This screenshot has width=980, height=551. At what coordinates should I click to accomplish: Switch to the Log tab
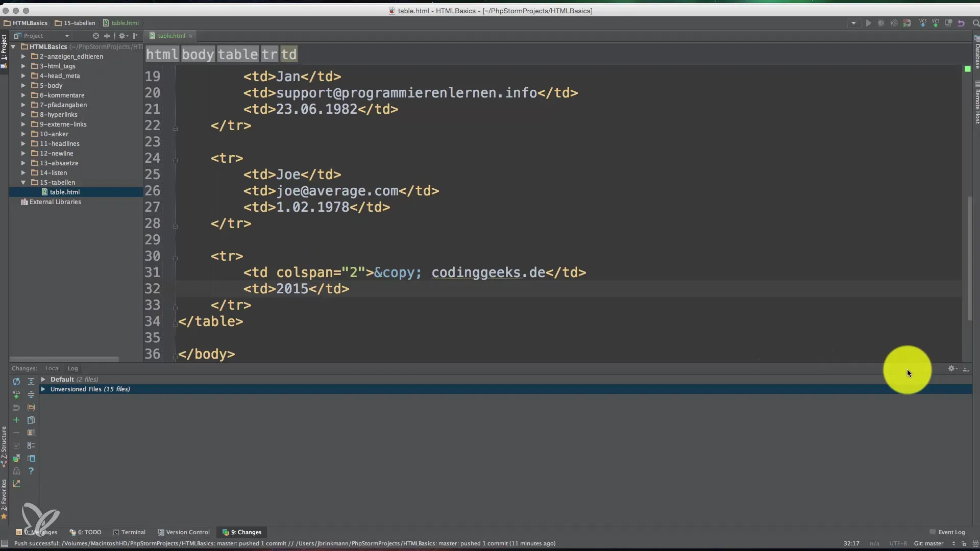click(x=72, y=368)
